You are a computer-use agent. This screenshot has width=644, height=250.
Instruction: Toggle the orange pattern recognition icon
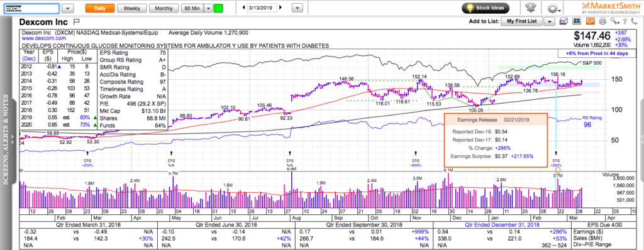(x=591, y=21)
